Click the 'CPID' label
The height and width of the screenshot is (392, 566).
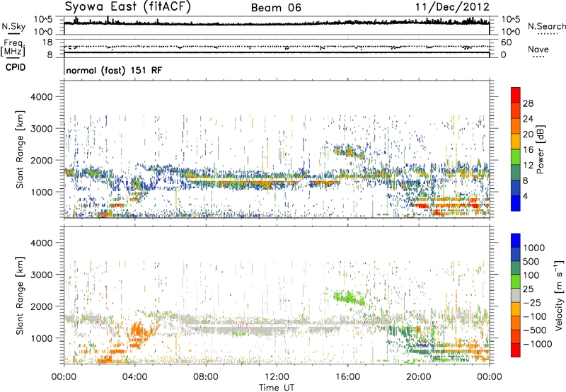click(16, 67)
